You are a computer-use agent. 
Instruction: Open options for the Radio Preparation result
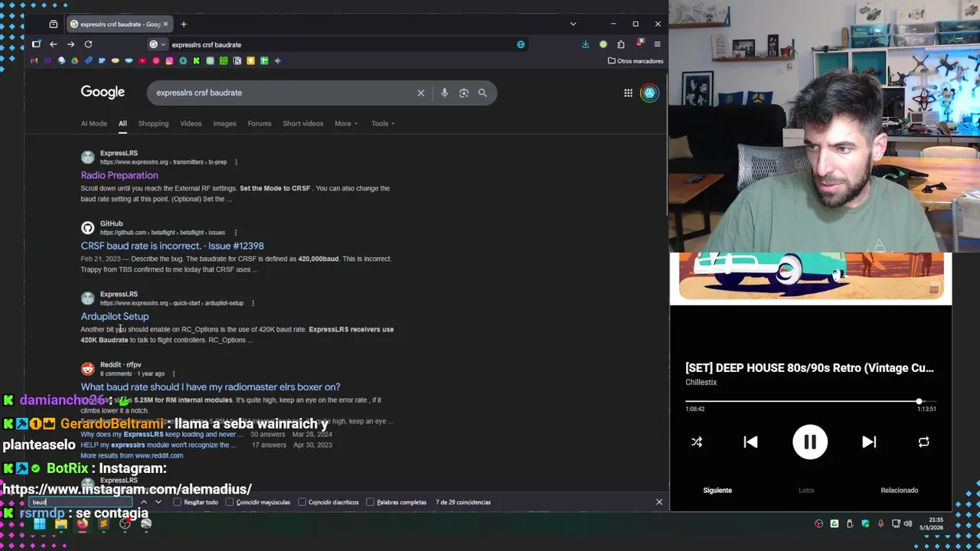pos(236,162)
